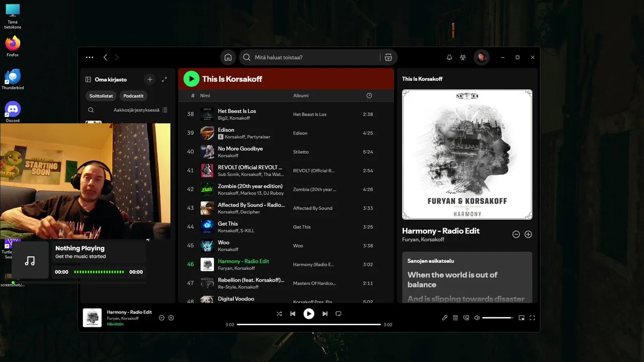
Task: Select the Edison track row
Action: pos(286,133)
